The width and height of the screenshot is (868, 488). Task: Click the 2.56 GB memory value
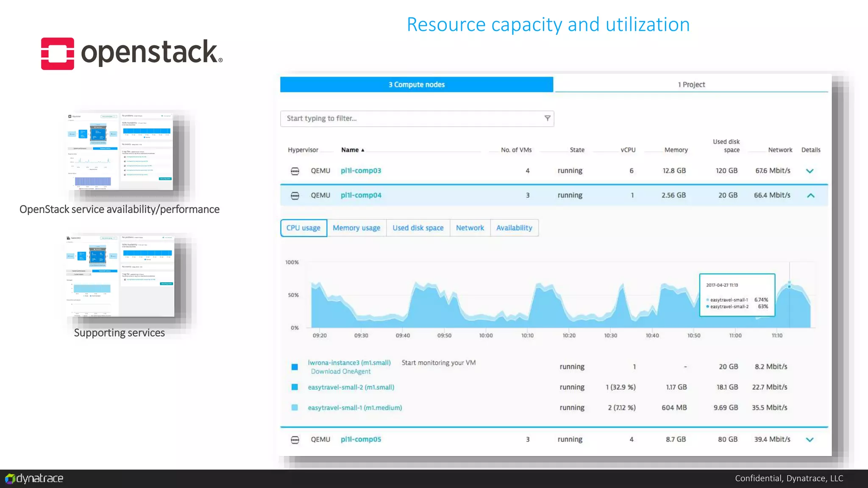(x=673, y=195)
